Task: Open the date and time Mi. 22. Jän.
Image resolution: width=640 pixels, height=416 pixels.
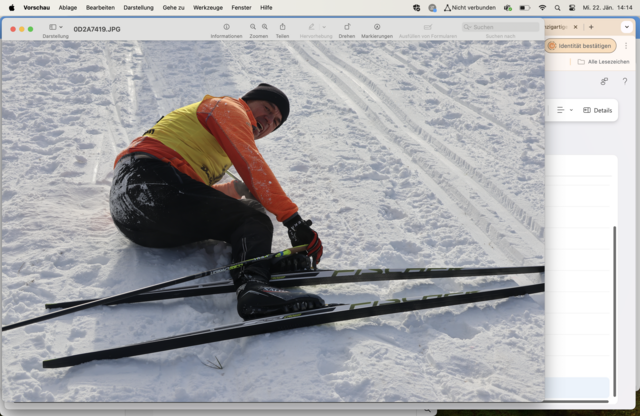Action: 607,7
